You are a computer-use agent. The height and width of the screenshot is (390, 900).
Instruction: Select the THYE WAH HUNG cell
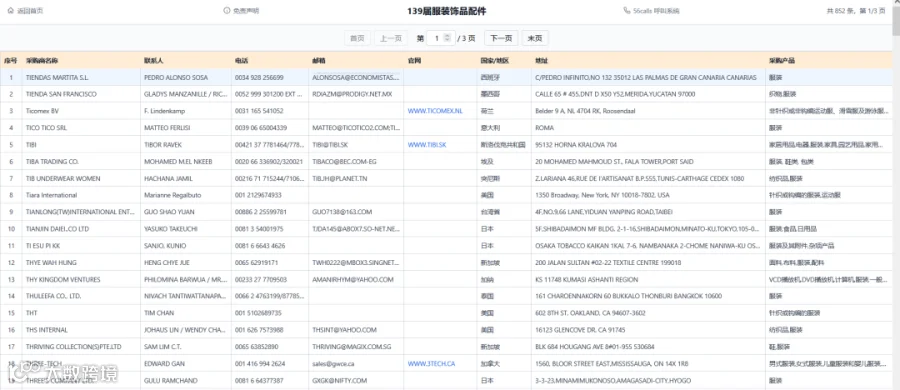coord(81,262)
